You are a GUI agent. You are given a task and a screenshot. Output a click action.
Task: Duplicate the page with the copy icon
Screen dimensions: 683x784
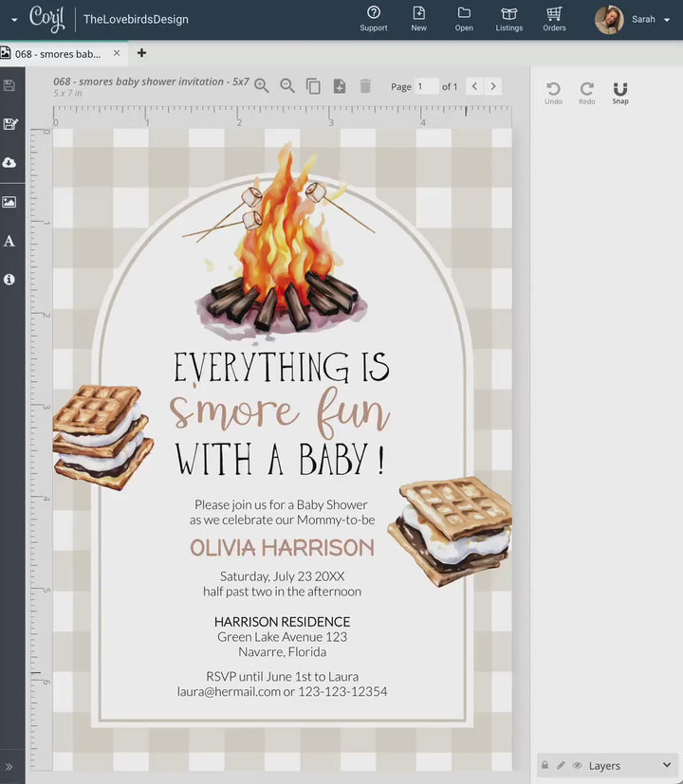[314, 86]
